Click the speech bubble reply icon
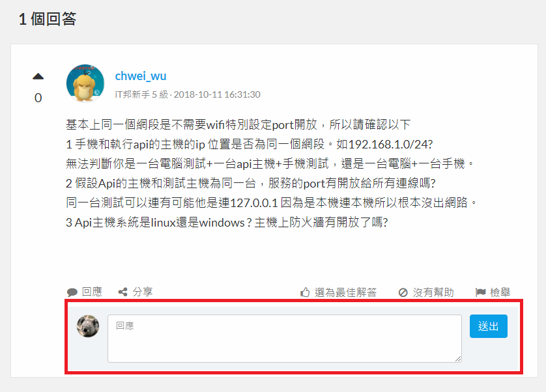 click(72, 292)
